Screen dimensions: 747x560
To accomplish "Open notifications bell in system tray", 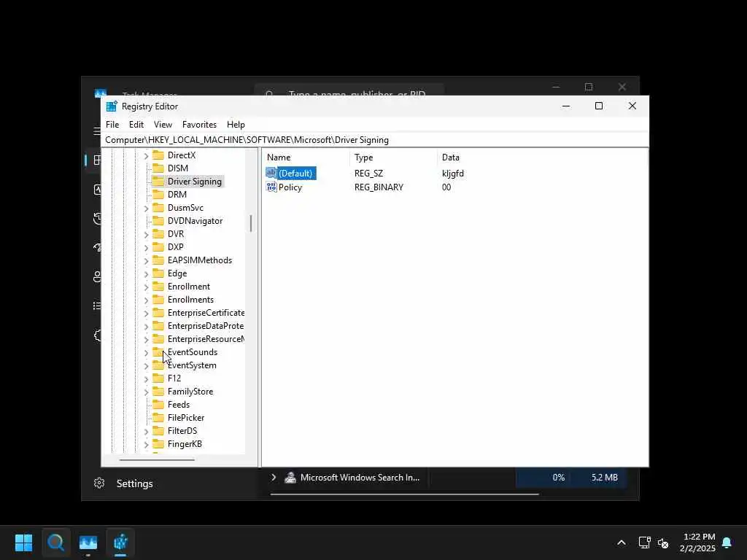I will (x=727, y=542).
